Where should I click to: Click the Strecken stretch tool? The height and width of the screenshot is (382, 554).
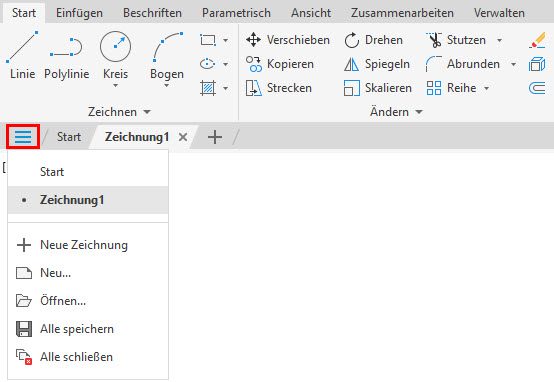(279, 88)
